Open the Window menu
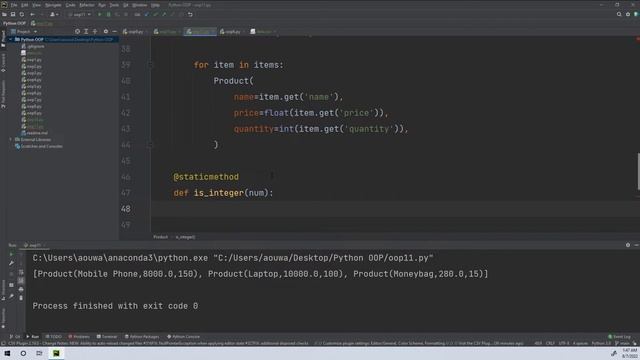Image resolution: width=640 pixels, height=360 pixels. pos(140,5)
